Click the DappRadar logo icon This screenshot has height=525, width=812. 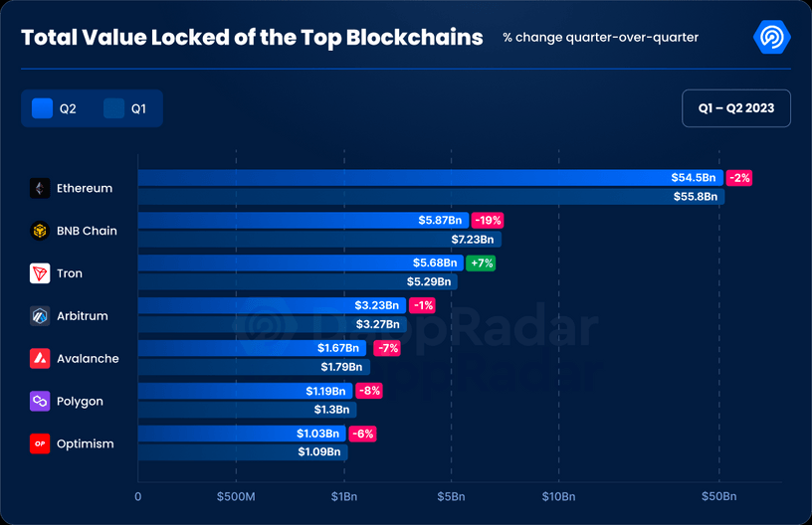coord(771,37)
